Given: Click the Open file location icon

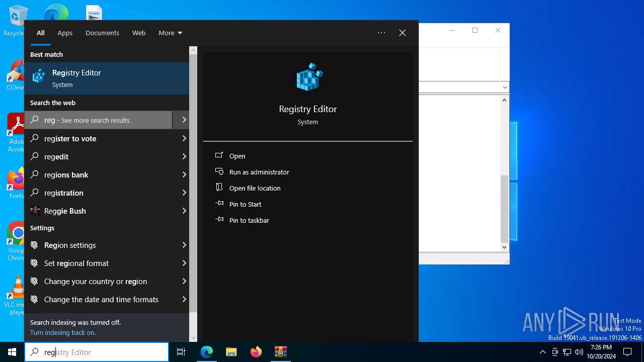Looking at the screenshot, I should pyautogui.click(x=219, y=188).
